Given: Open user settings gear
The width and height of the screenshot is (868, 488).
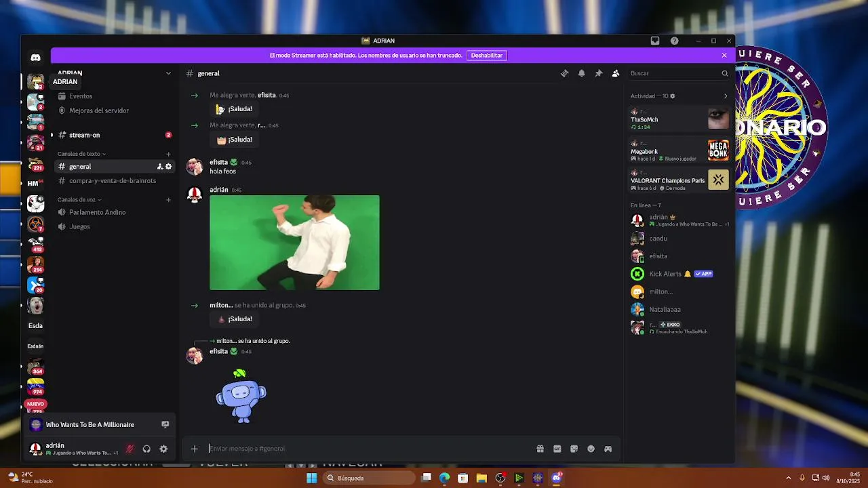Looking at the screenshot, I should [x=163, y=449].
